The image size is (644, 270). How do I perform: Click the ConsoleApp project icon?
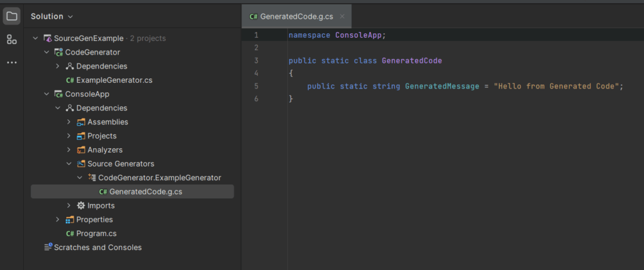(x=58, y=94)
